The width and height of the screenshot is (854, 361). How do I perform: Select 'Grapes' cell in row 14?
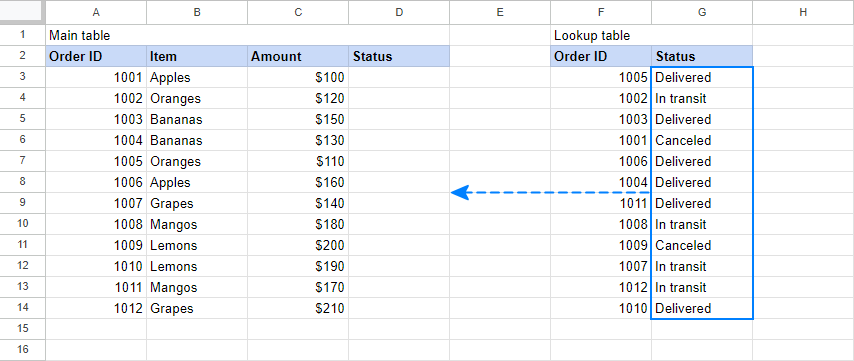[x=197, y=308]
